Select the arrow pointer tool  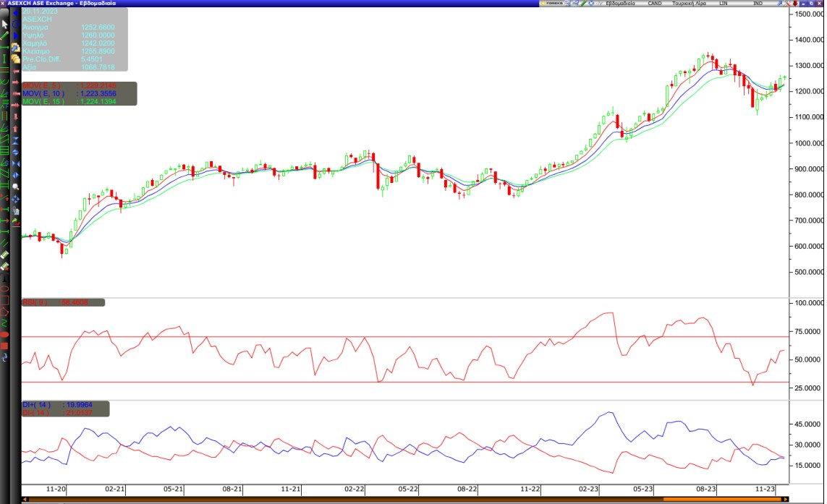tap(5, 25)
